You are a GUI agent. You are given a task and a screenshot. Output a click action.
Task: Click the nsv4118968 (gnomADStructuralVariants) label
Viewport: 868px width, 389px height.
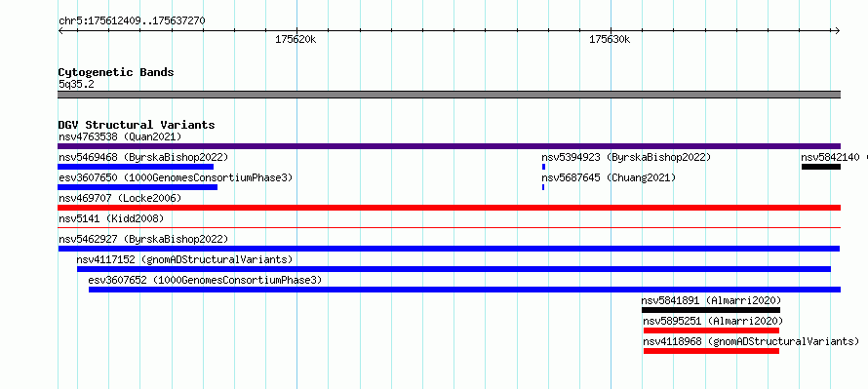751,341
